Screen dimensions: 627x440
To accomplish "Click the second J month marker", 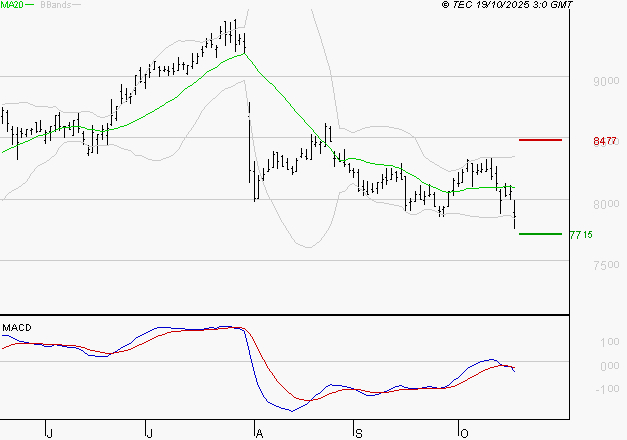I will pos(149,434).
